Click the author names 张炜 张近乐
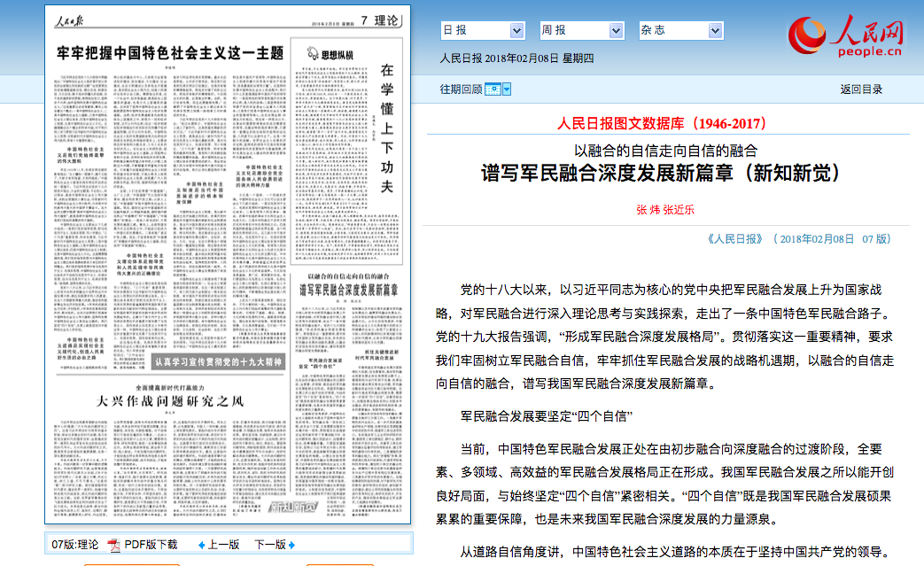Viewport: 924px width, 566px height. 665,210
